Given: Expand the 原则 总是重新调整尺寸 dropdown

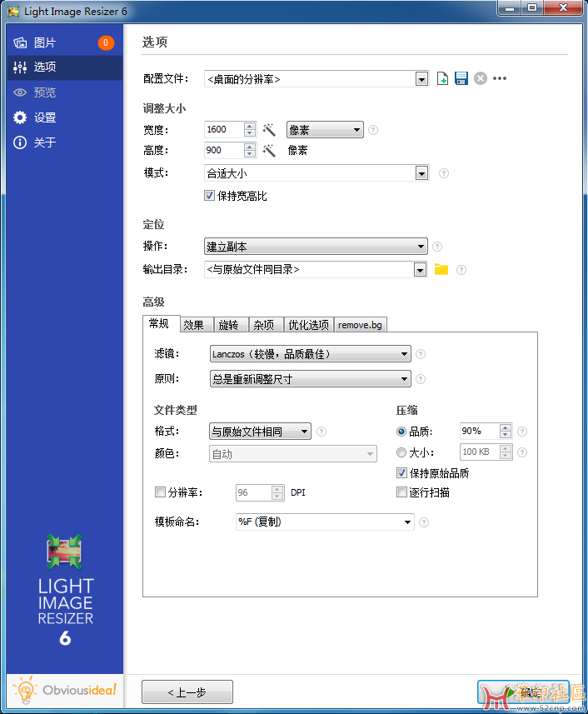Looking at the screenshot, I should (310, 379).
